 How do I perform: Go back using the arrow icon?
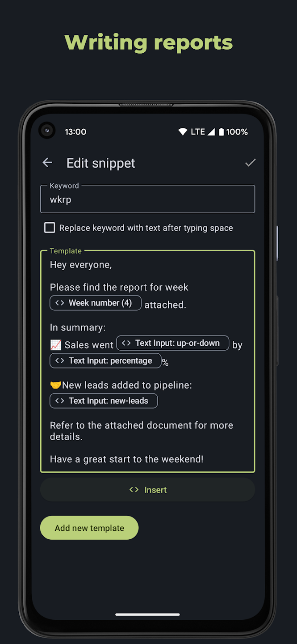(47, 163)
